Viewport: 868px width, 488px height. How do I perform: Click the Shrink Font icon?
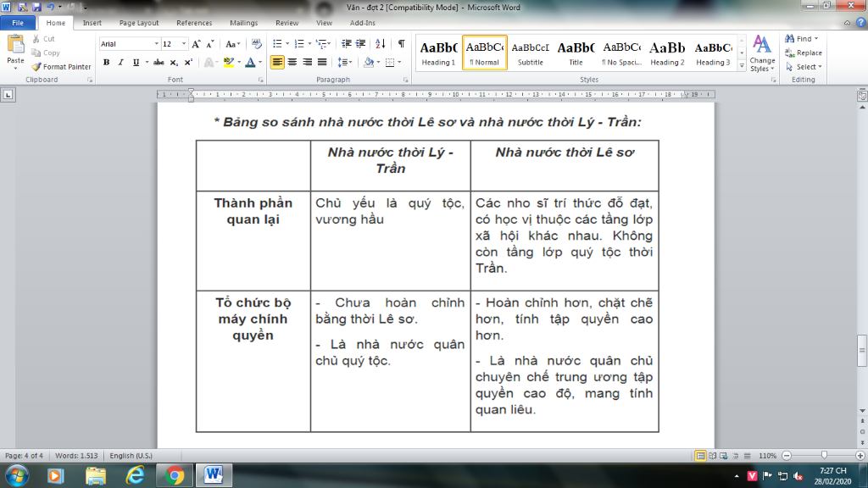210,44
